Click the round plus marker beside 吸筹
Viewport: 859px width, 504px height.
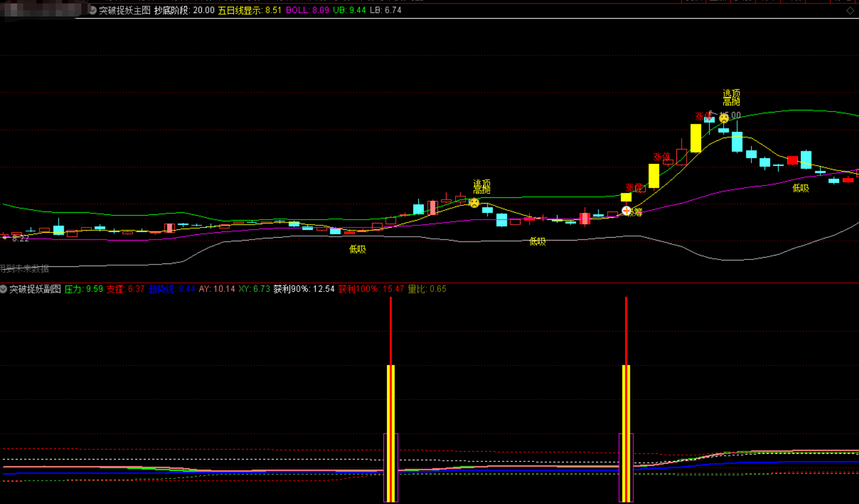[x=626, y=210]
